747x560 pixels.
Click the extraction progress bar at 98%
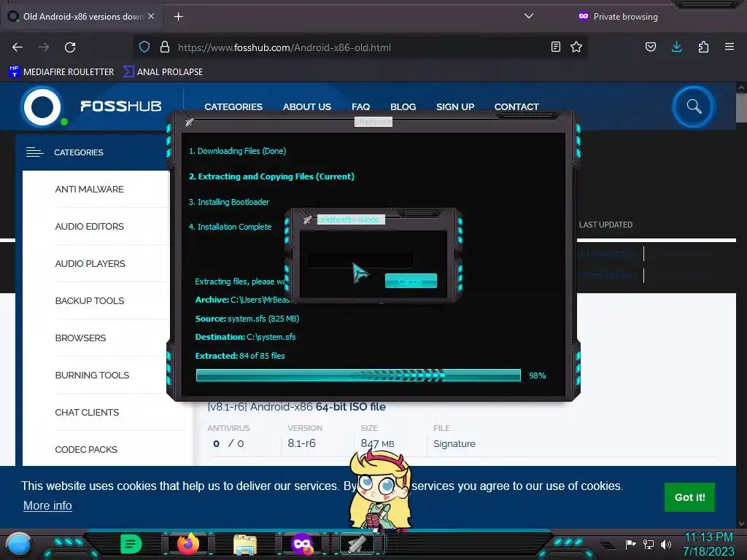358,376
